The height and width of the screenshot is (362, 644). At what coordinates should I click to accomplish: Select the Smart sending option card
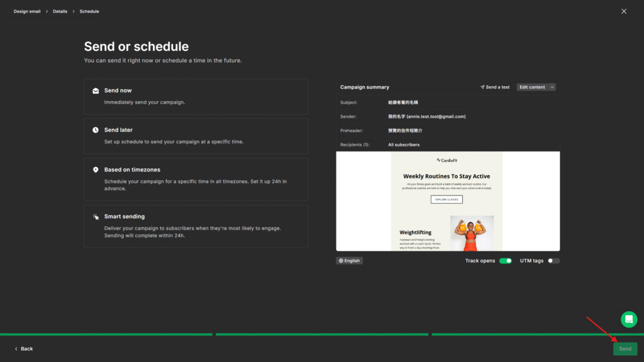click(x=196, y=226)
